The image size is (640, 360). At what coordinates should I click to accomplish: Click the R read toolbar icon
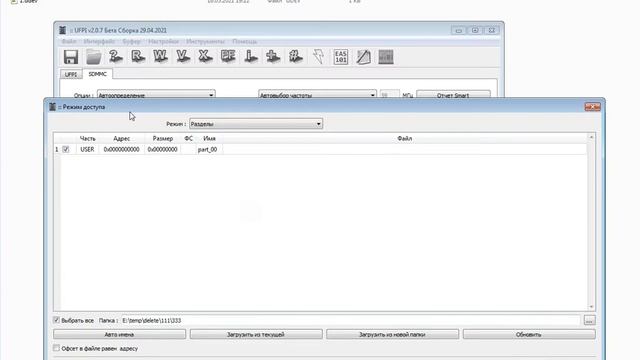(x=138, y=57)
